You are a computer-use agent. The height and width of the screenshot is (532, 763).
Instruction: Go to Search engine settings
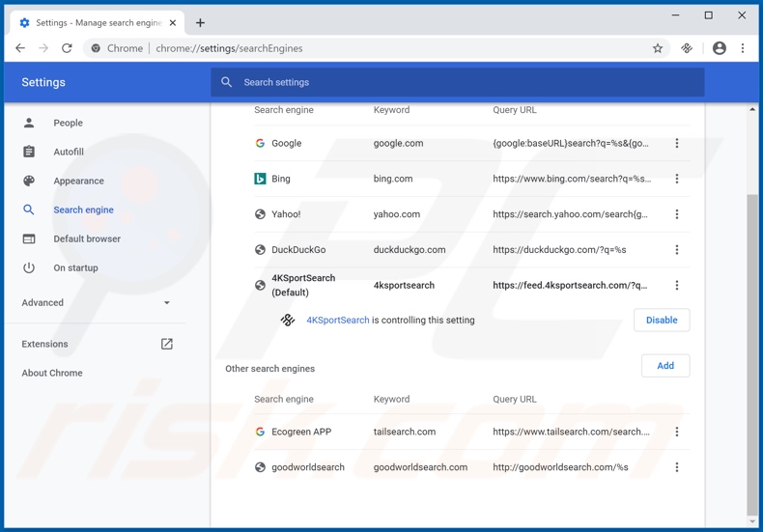pyautogui.click(x=83, y=210)
